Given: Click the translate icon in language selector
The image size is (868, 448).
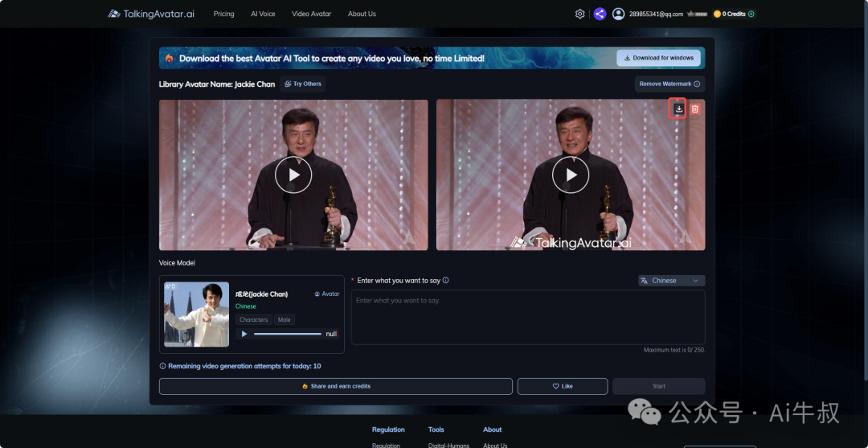Looking at the screenshot, I should tap(645, 281).
